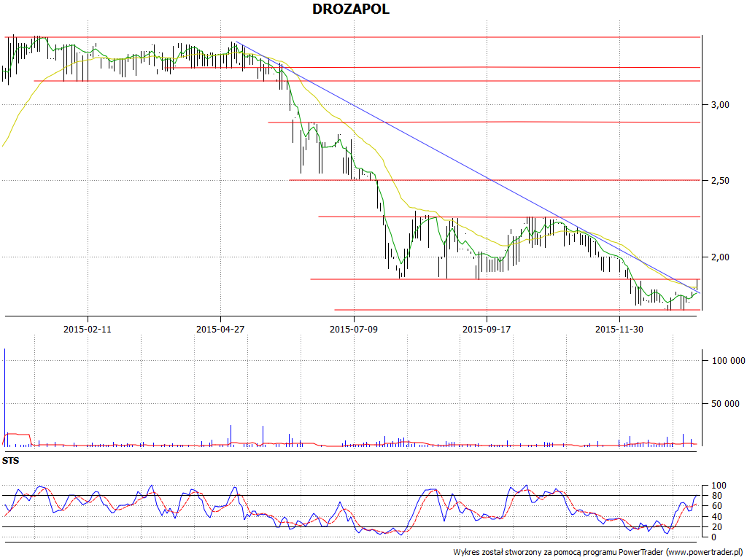747x560 pixels.
Task: Click the 40 value on STS axis
Action: [716, 517]
